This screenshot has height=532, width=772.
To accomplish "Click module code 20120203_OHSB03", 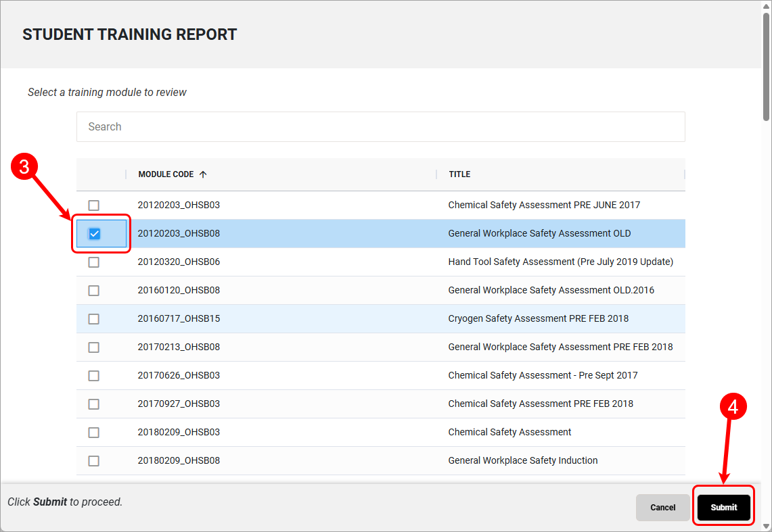I will coord(179,205).
